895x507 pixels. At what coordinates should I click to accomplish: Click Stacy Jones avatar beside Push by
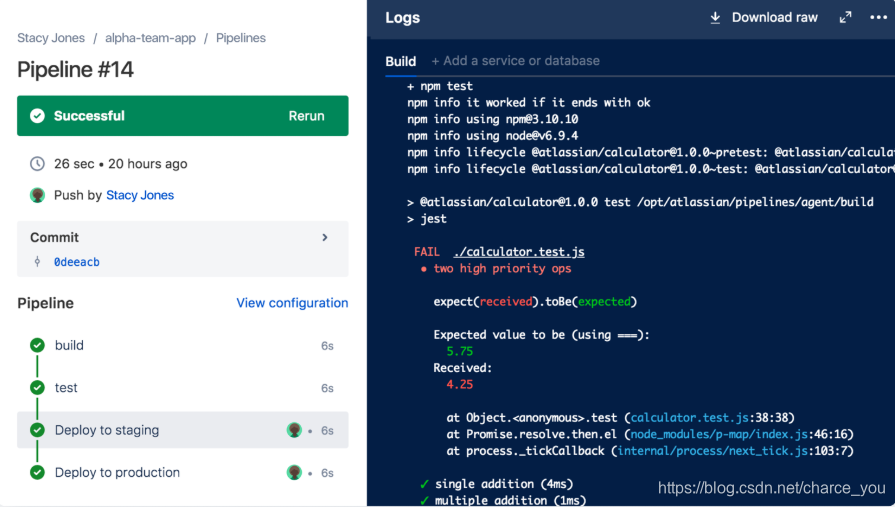click(38, 195)
